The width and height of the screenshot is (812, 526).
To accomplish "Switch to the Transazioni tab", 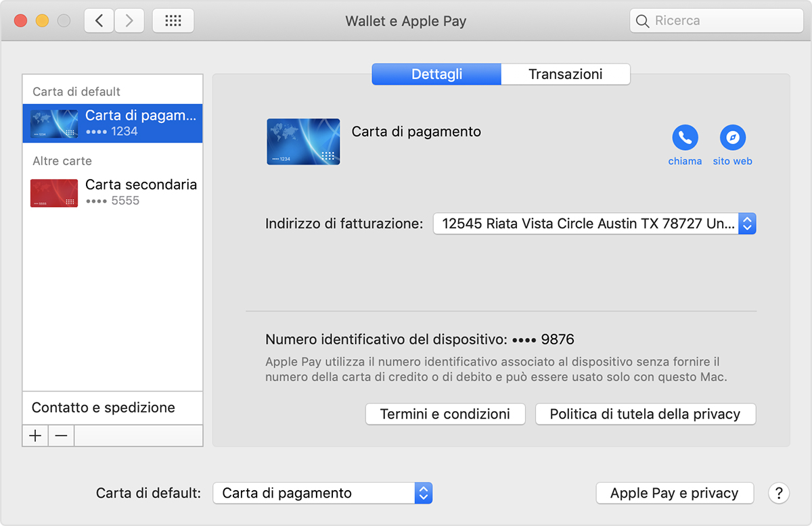I will click(x=565, y=74).
